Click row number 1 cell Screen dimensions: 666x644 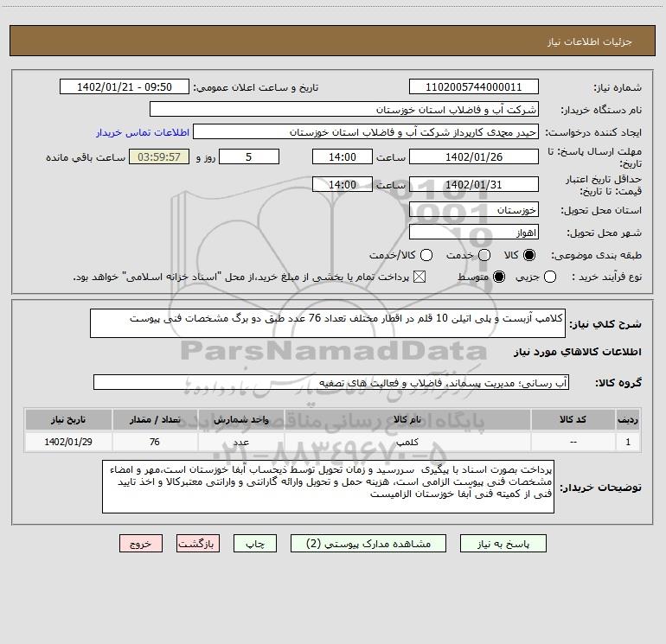(x=628, y=442)
